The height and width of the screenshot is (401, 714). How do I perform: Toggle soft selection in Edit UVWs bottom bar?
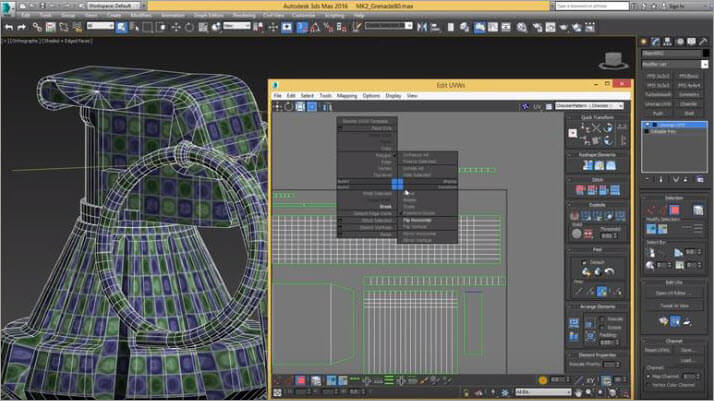tap(542, 380)
